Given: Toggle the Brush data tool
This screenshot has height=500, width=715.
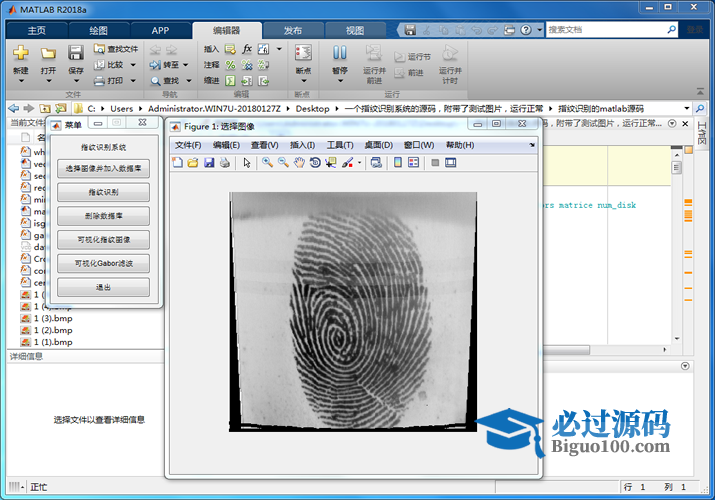Looking at the screenshot, I should (348, 163).
